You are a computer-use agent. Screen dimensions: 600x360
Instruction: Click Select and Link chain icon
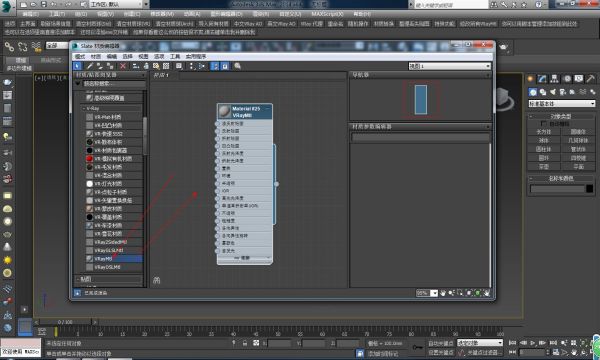point(9,47)
